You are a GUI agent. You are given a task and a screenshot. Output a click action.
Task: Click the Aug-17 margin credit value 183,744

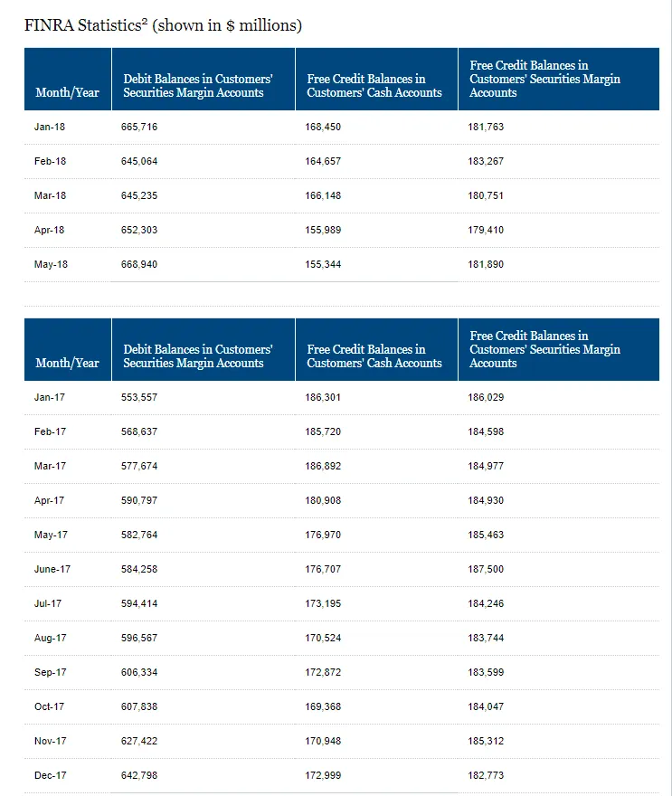pos(486,638)
